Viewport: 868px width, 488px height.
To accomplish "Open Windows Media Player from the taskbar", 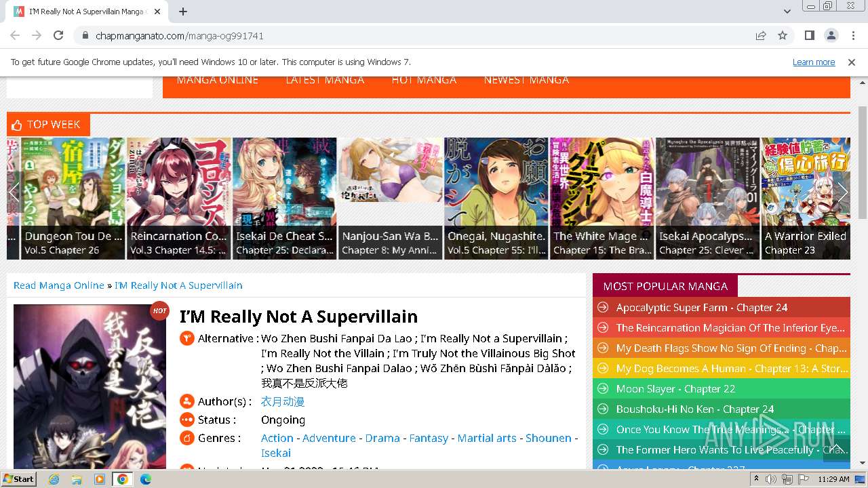I will 100,479.
